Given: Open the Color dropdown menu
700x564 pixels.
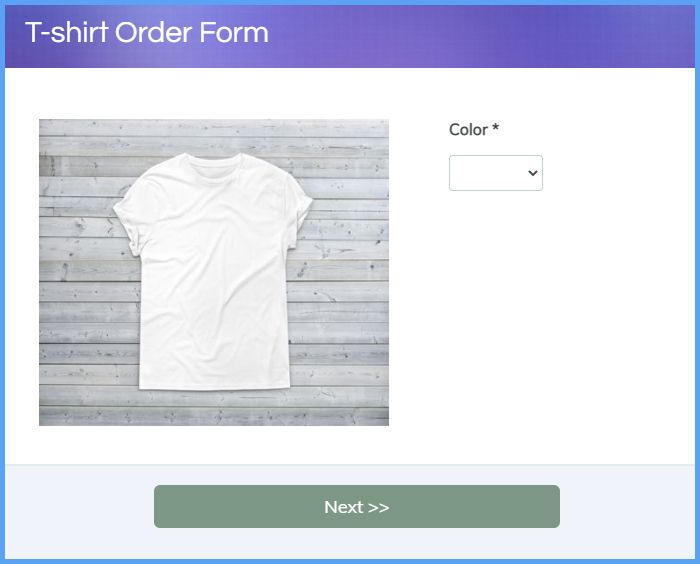Looking at the screenshot, I should (x=496, y=173).
